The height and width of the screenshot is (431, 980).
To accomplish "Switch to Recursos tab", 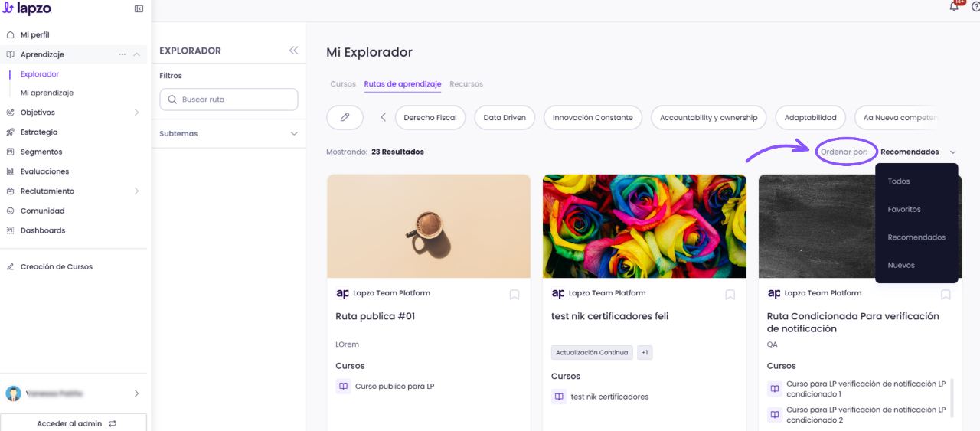I will point(466,84).
